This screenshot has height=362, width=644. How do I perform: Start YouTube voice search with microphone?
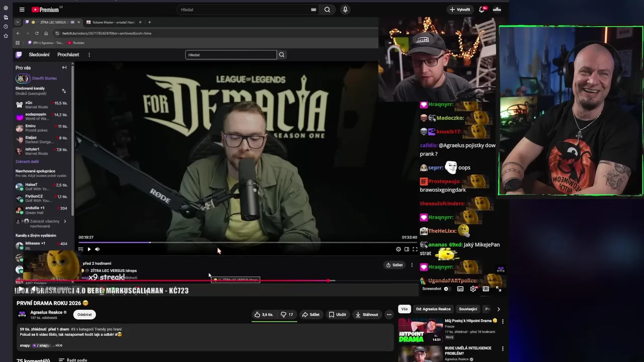click(x=345, y=10)
